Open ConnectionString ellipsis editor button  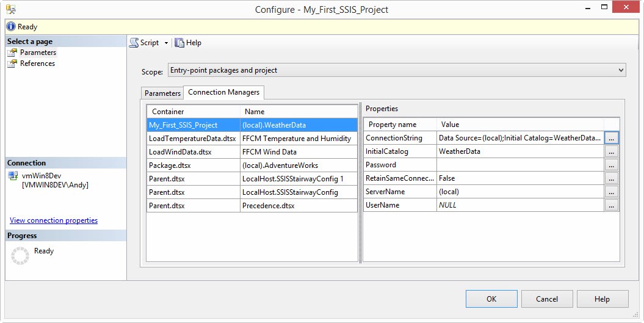click(x=612, y=138)
